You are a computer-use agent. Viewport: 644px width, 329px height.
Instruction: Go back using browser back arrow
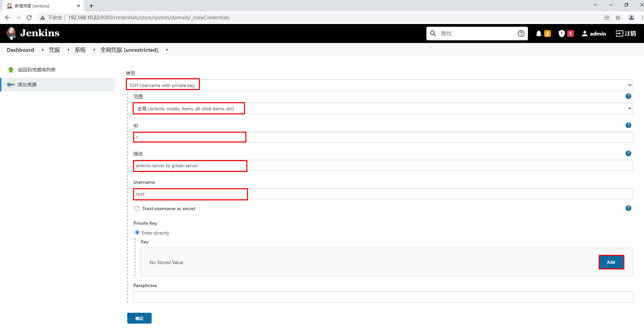tap(7, 18)
